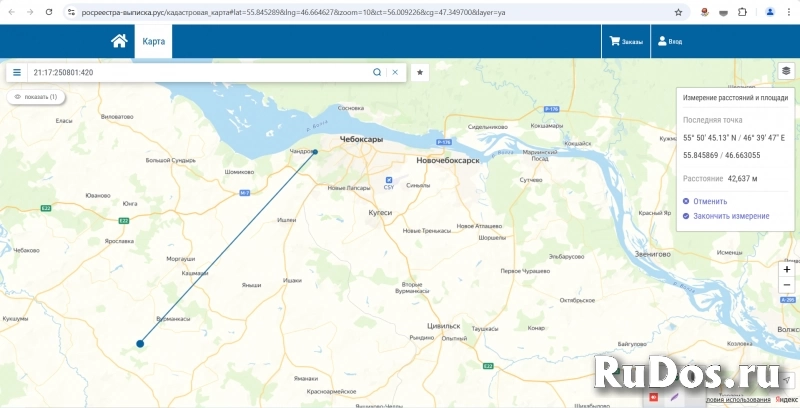Image resolution: width=800 pixels, height=408 pixels.
Task: Bookmark this page with the star
Action: pos(678,12)
